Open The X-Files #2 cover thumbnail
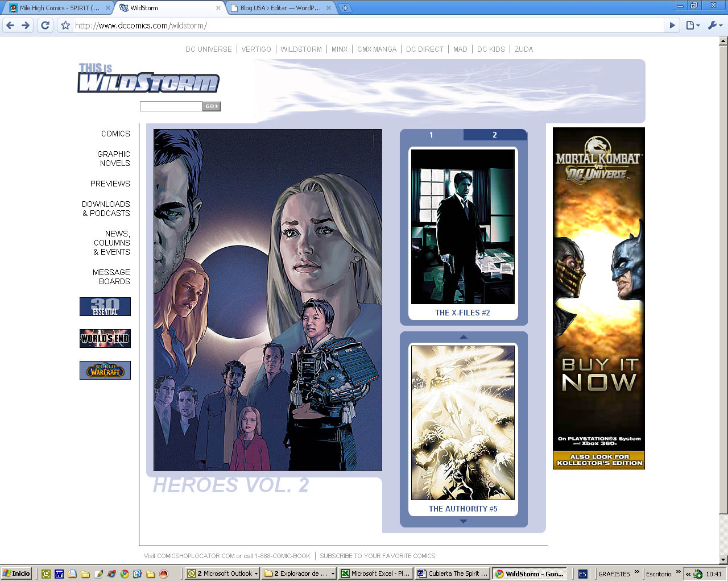This screenshot has width=728, height=582. point(463,227)
